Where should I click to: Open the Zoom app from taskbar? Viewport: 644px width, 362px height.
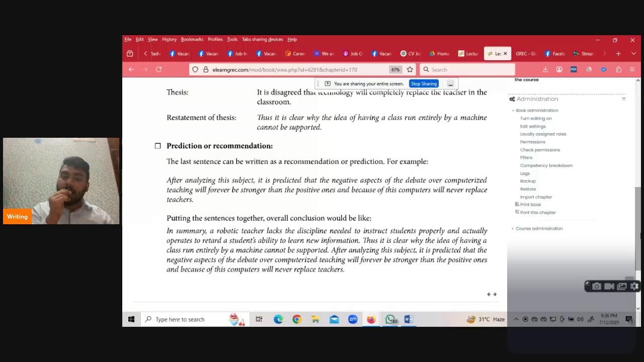353,319
